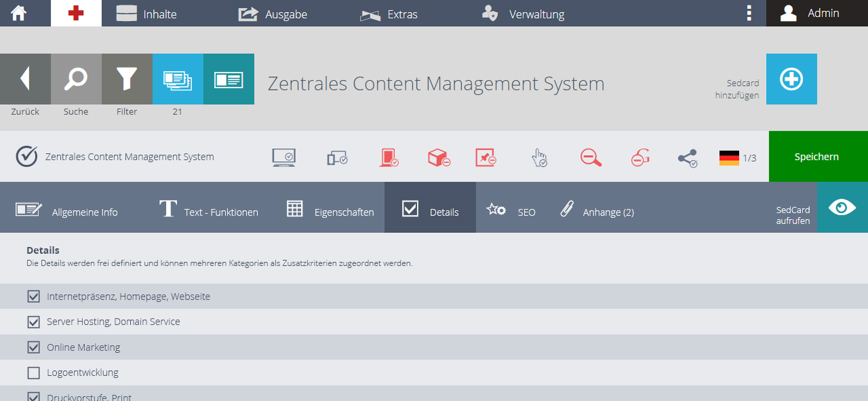Click the red cross icon tab

[76, 13]
